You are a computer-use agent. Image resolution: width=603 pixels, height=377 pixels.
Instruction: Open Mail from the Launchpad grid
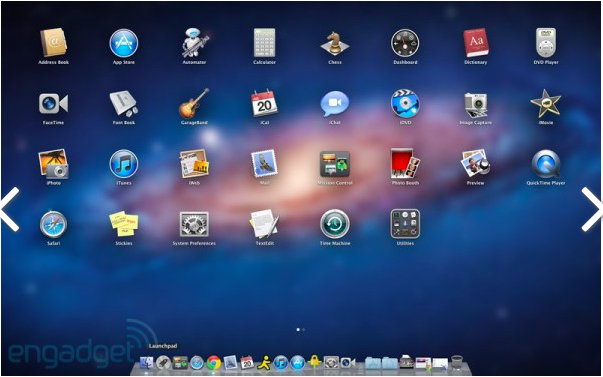264,163
